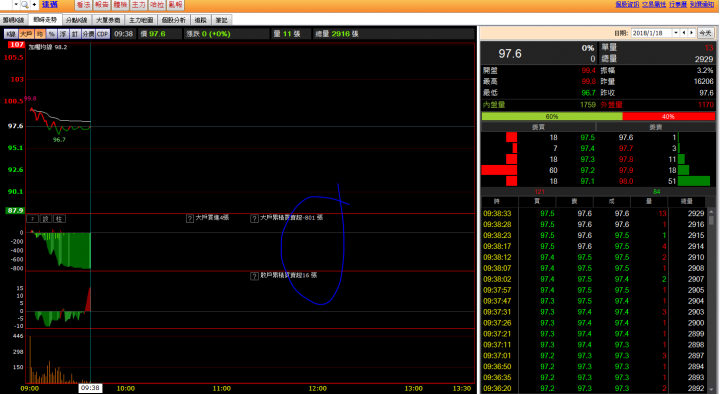Image resolution: width=720 pixels, height=394 pixels.
Task: Switch to the 分點K線 tab
Action: click(x=76, y=20)
